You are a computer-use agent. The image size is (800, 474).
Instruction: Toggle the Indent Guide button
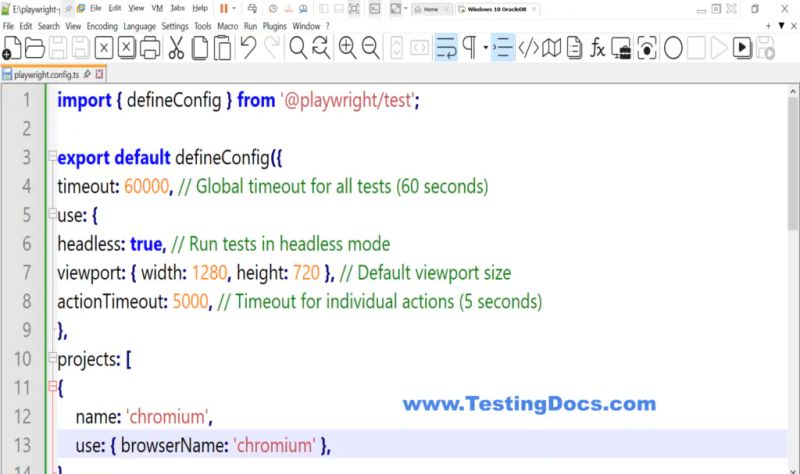point(503,48)
